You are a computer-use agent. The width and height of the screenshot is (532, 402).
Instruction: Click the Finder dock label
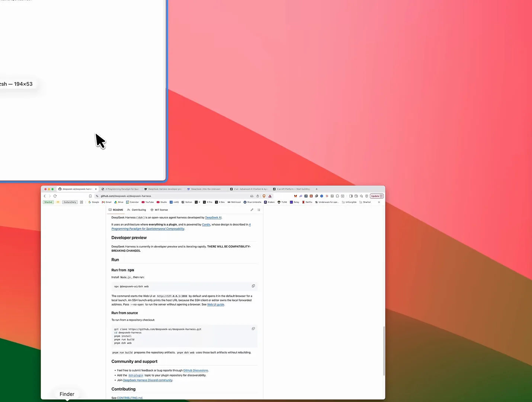click(67, 394)
